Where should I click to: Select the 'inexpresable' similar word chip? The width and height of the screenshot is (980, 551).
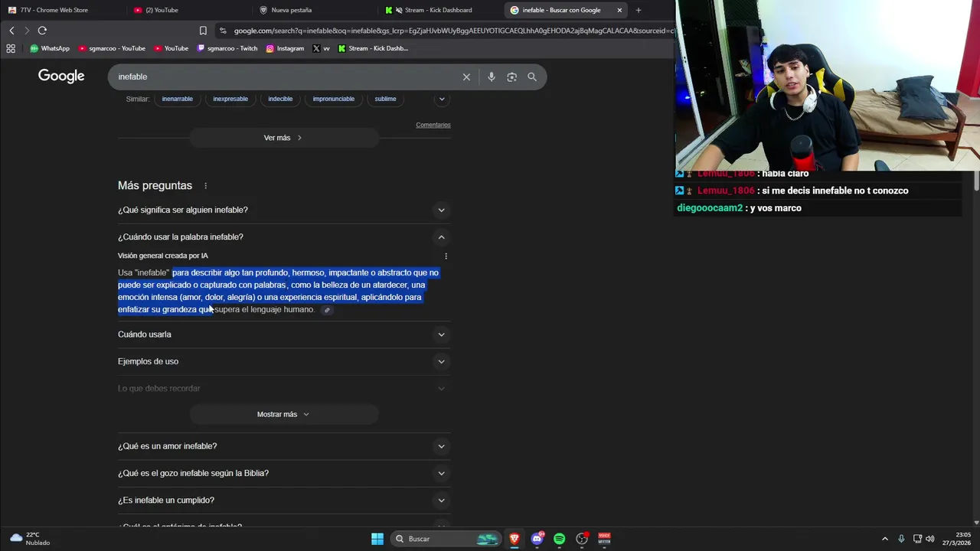click(230, 99)
